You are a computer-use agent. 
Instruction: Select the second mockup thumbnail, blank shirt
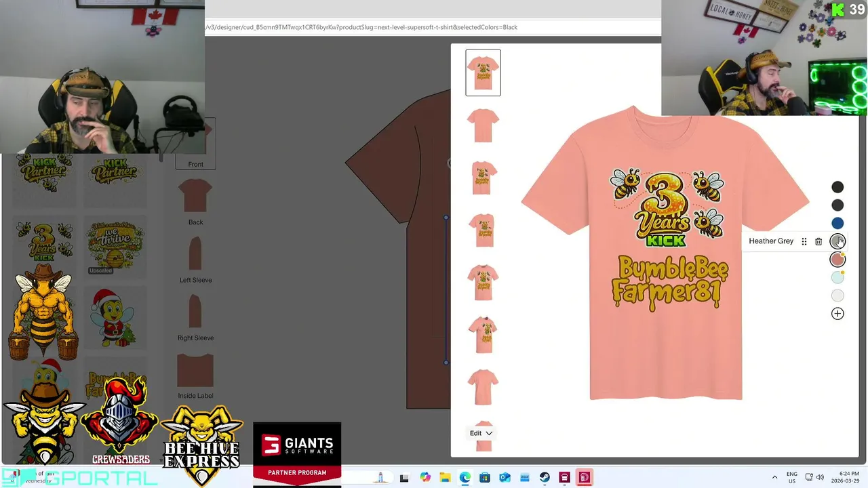(x=483, y=125)
